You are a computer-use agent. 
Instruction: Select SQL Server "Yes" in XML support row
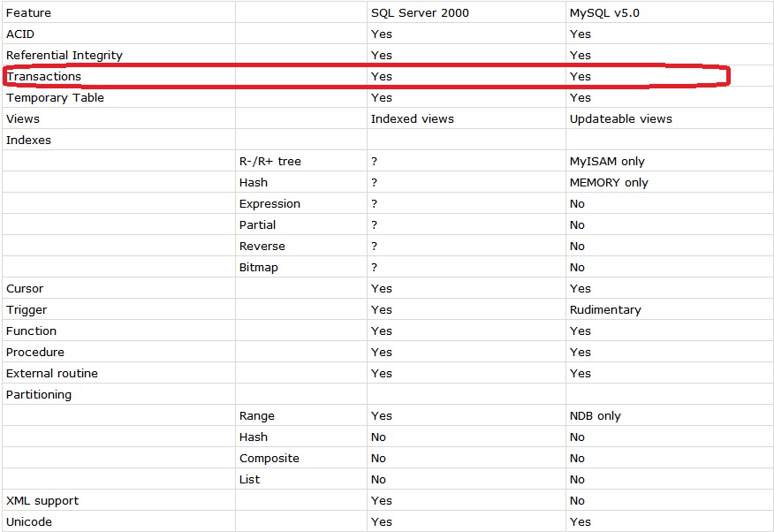[382, 501]
